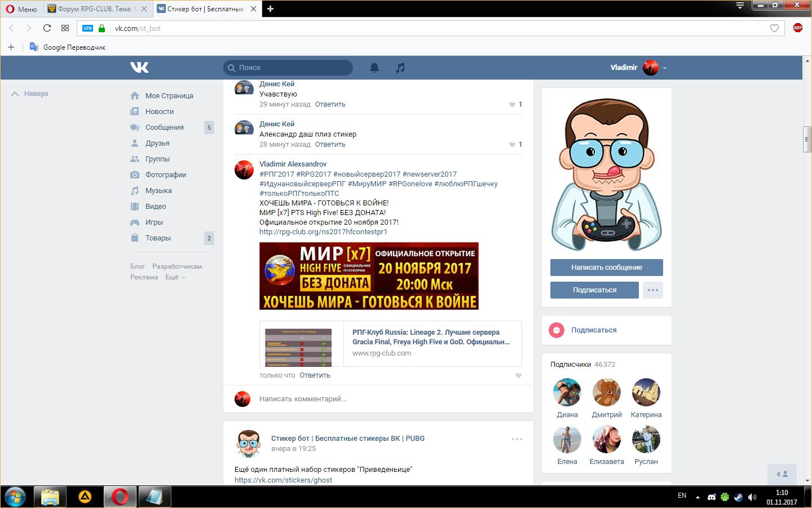Reload the page
This screenshot has width=812, height=508.
[47, 28]
